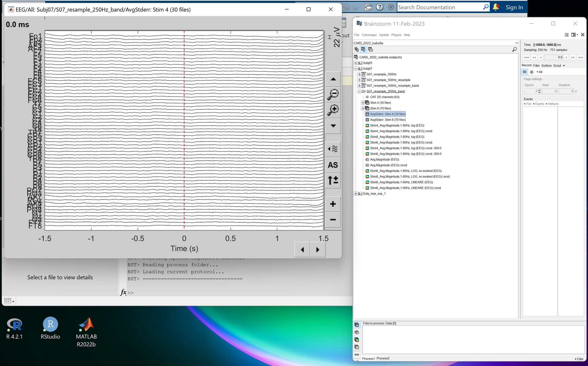
Task: Click the Brainstorm close-all-figures X icon
Action: pos(583,35)
